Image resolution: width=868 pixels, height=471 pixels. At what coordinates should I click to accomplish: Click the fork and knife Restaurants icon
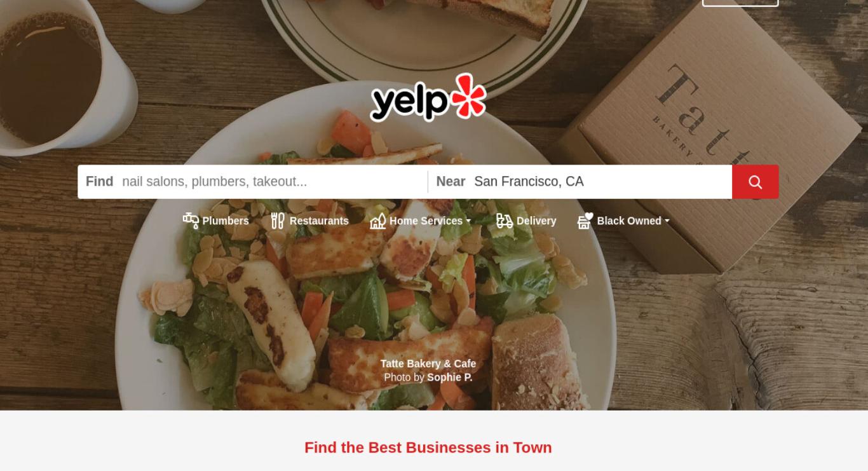(x=278, y=221)
